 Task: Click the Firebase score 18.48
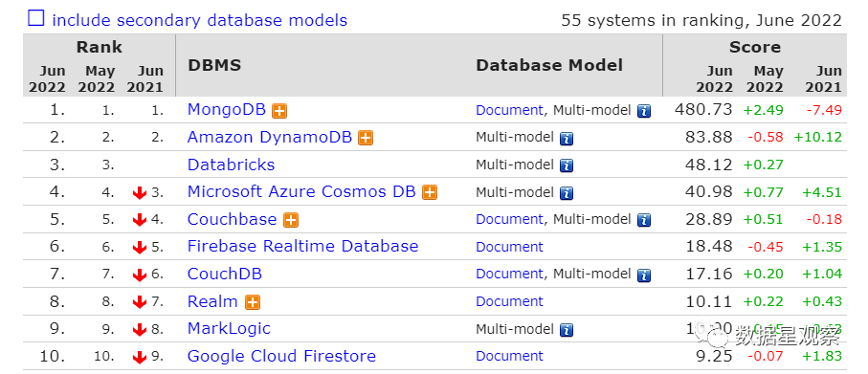coord(709,247)
